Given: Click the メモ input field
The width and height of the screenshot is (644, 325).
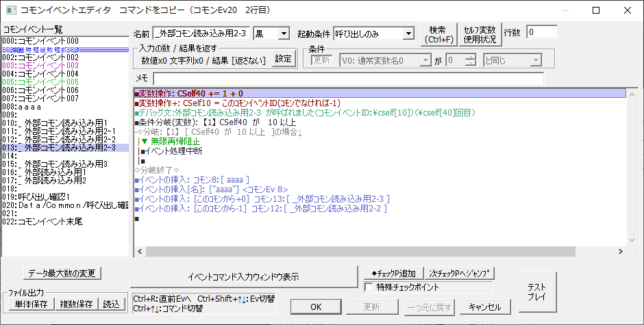Looking at the screenshot, I should (348, 79).
